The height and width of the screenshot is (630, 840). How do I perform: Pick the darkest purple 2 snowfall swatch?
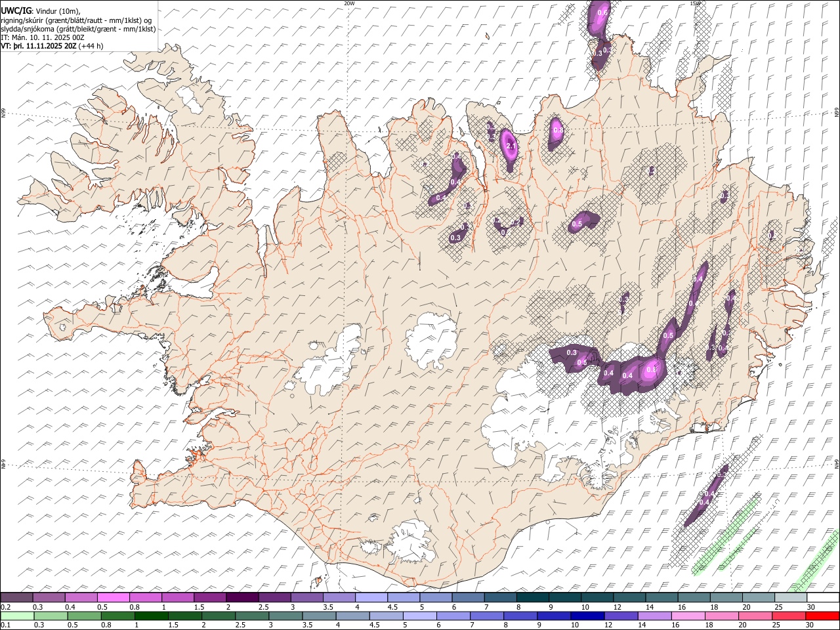[242, 597]
